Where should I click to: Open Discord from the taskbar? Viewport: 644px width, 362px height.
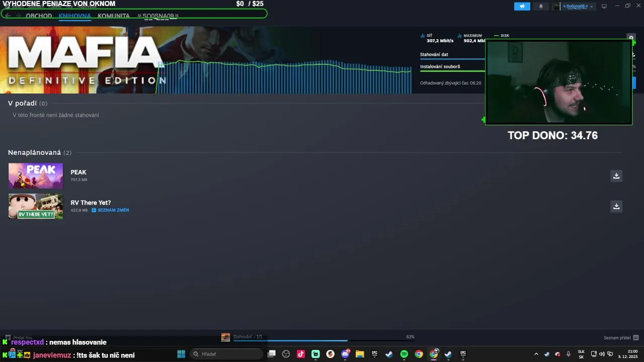coord(345,354)
